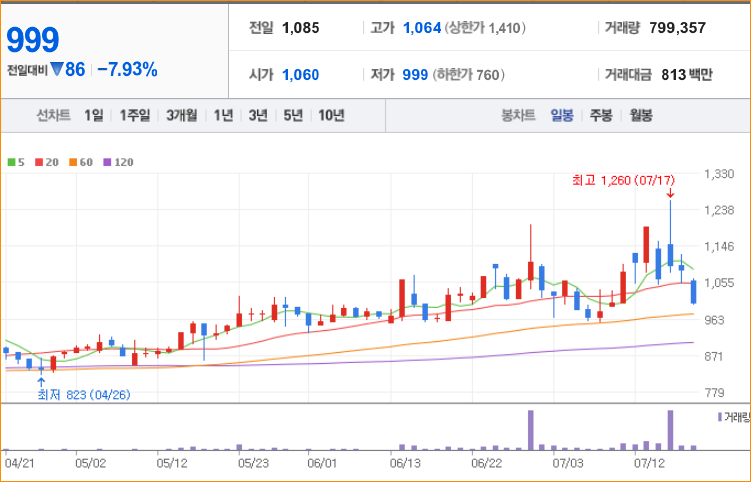751x482 pixels.
Task: Click the 07/03 date axis label
Action: 568,463
